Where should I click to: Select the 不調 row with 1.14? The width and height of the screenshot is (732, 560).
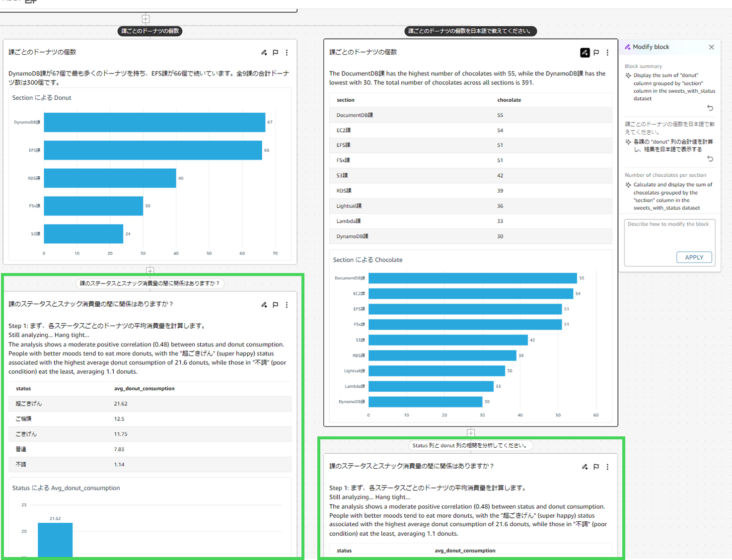pyautogui.click(x=150, y=465)
